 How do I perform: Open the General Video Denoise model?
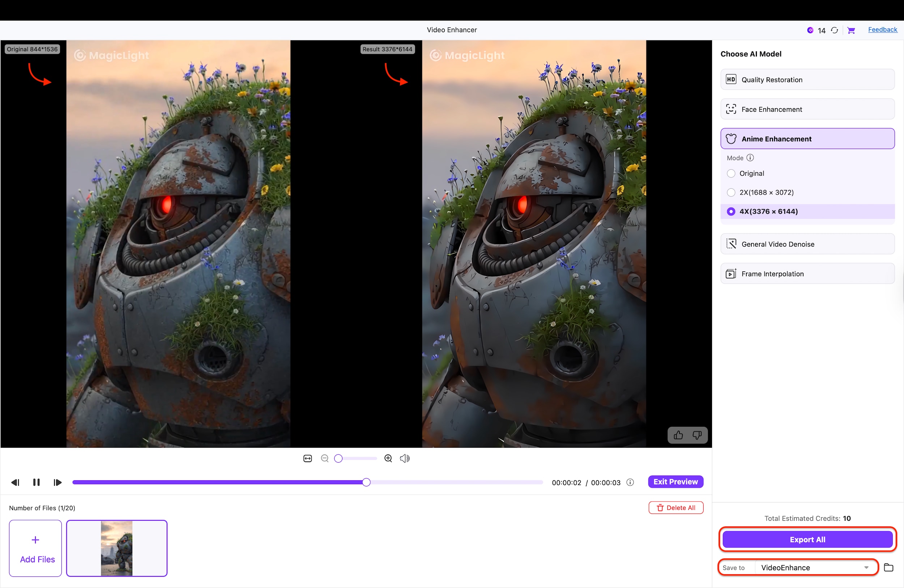(x=807, y=244)
